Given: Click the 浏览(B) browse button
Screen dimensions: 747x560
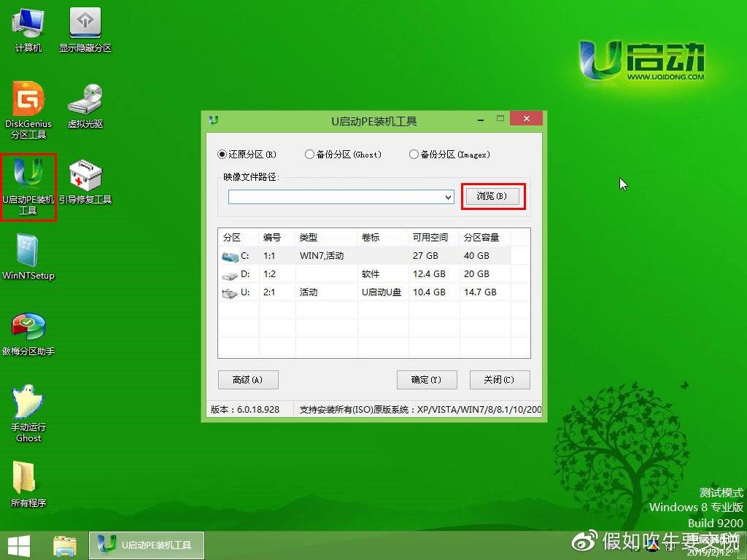Looking at the screenshot, I should point(492,195).
